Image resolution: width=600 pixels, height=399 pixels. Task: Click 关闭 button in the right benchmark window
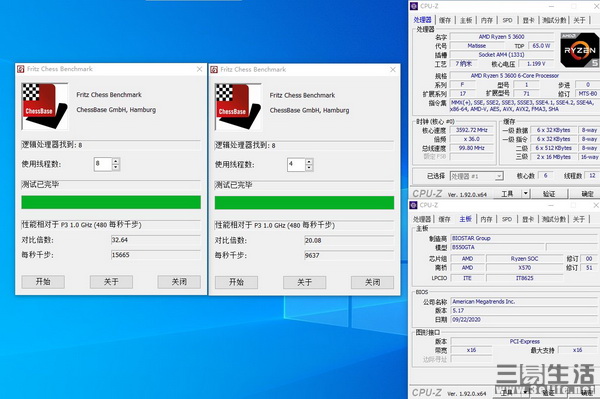tap(372, 283)
